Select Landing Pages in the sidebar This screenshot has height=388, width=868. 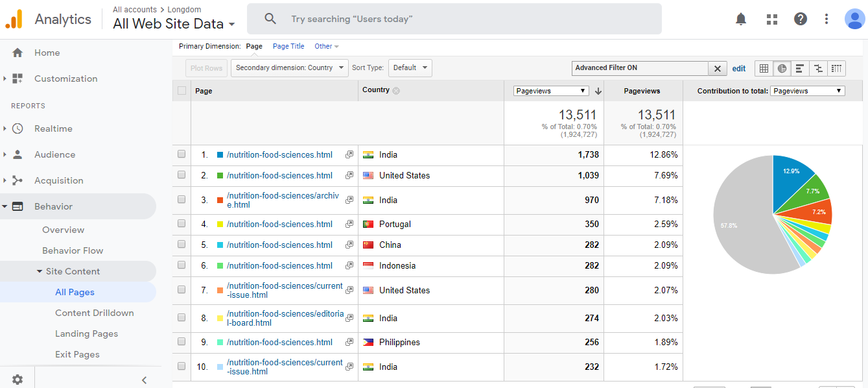coord(86,333)
